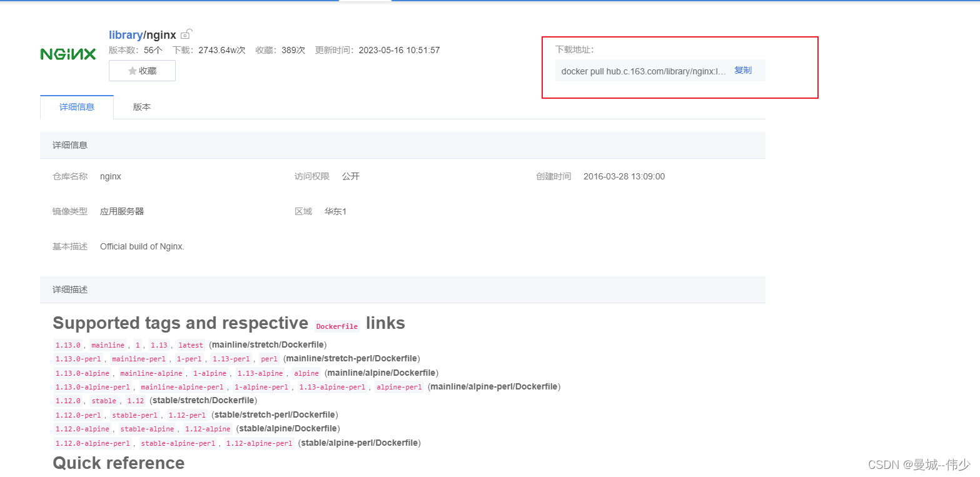Open the mainline/alpine/Dockerfile link
The width and height of the screenshot is (980, 477).
381,373
